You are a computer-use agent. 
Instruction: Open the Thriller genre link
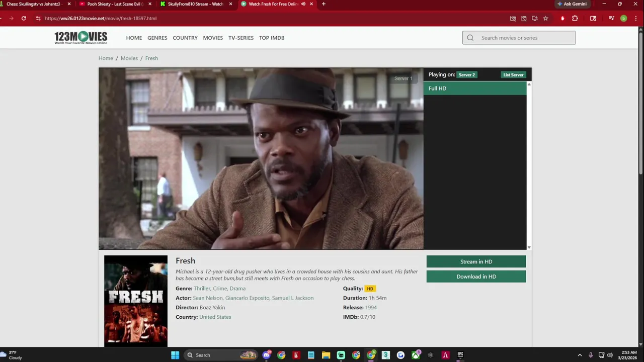[202, 289]
